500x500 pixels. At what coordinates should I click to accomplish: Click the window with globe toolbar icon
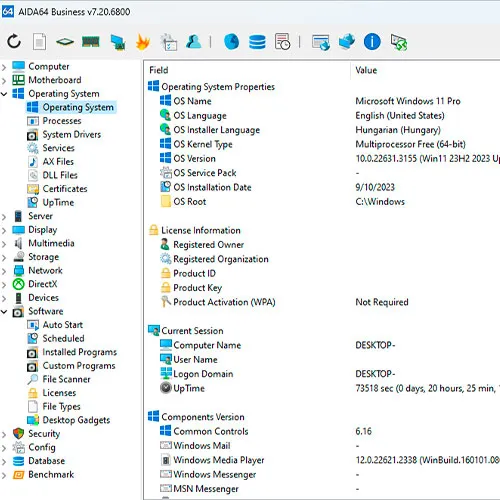tap(321, 42)
